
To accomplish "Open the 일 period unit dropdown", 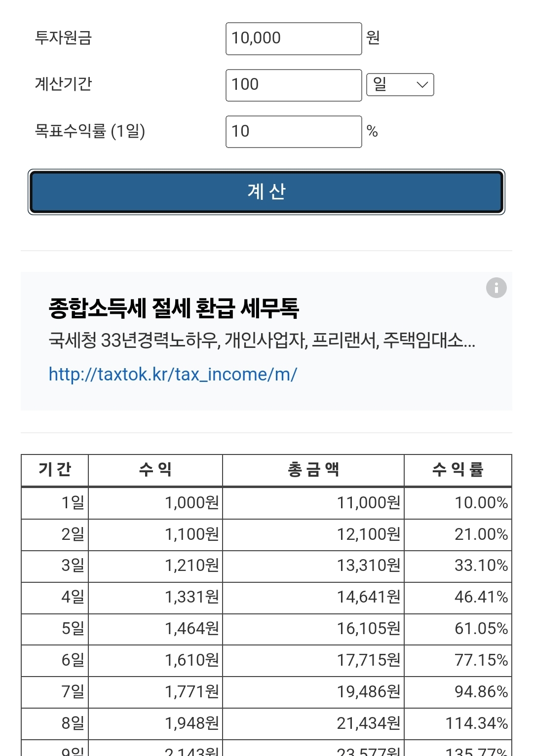I will click(400, 84).
